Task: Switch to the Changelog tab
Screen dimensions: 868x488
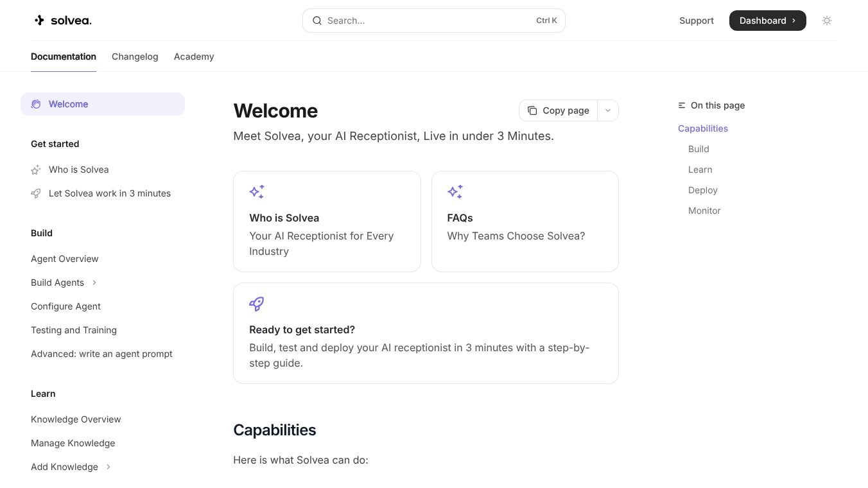Action: pyautogui.click(x=135, y=57)
